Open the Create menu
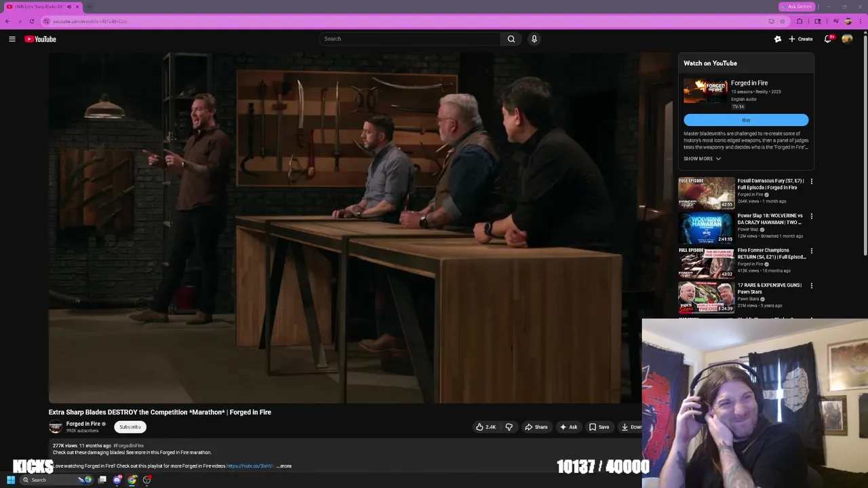The height and width of the screenshot is (488, 868). click(801, 39)
